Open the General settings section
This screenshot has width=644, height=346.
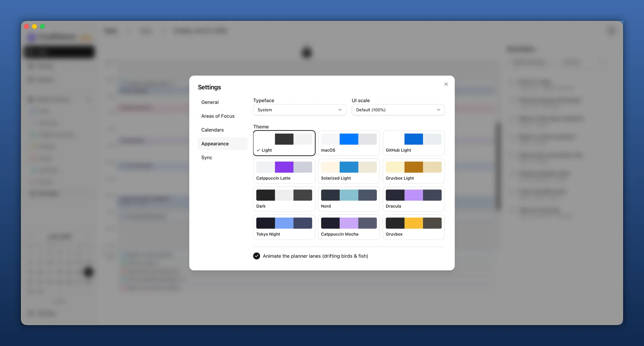[222, 102]
